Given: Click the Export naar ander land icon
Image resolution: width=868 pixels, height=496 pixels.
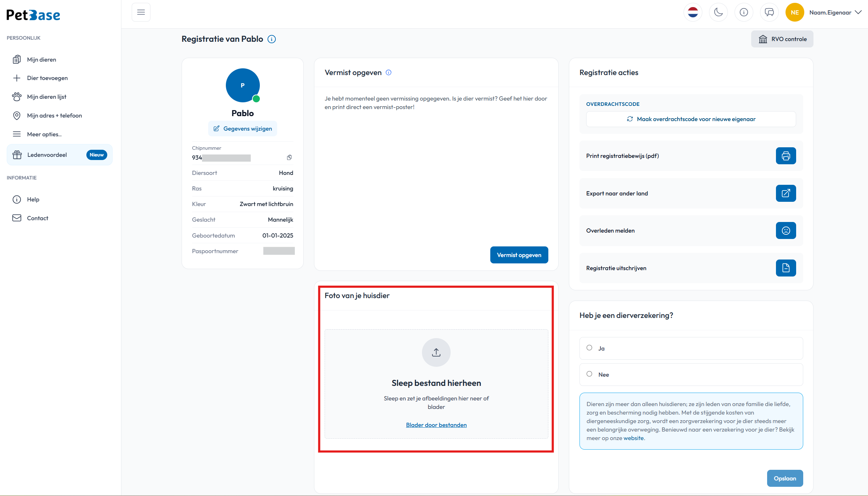Looking at the screenshot, I should point(786,193).
